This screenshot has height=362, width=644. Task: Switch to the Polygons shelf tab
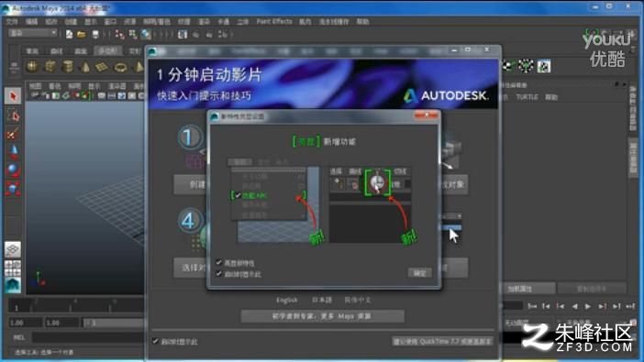pos(107,51)
